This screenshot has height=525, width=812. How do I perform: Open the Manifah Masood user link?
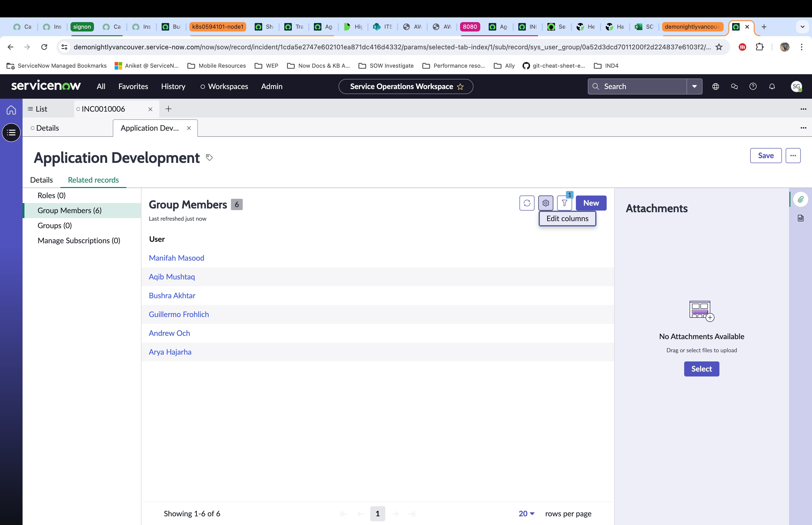[x=176, y=258]
